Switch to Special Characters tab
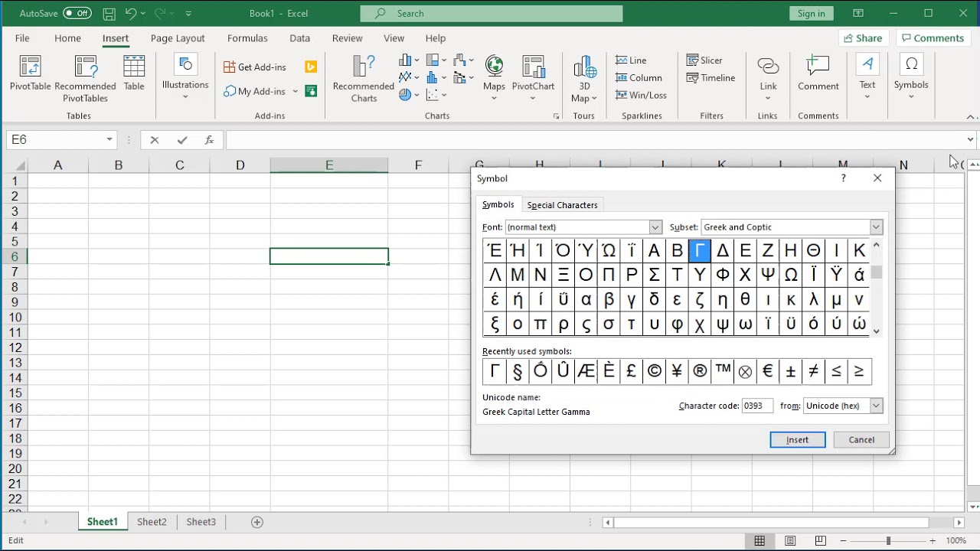Screen dimensions: 980x551 (562, 205)
